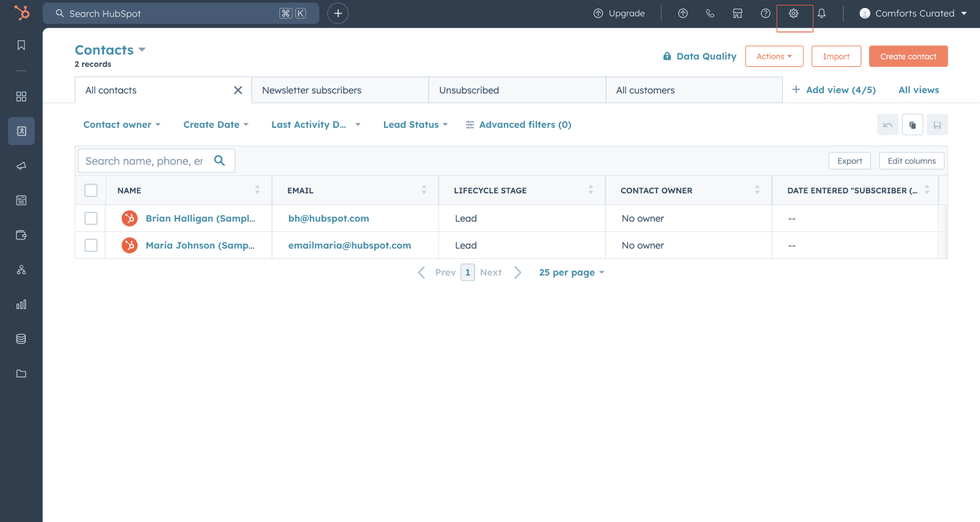Open the Commerce wallet icon in sidebar
The width and height of the screenshot is (980, 522).
[21, 235]
